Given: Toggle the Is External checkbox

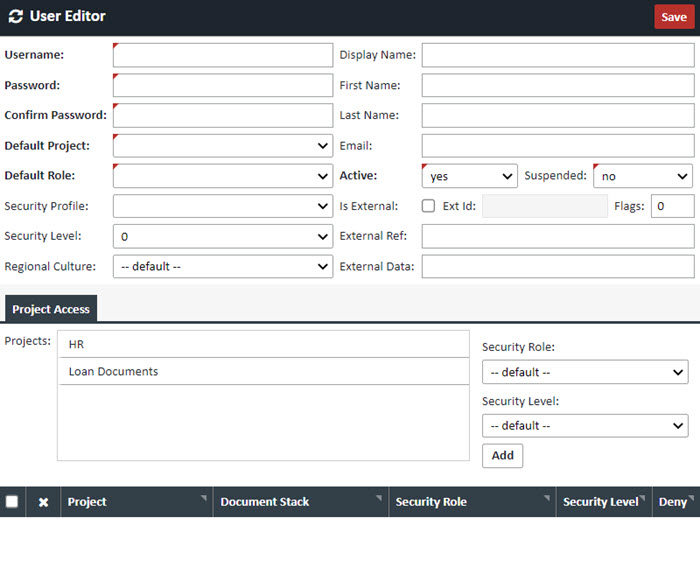Looking at the screenshot, I should tap(428, 206).
